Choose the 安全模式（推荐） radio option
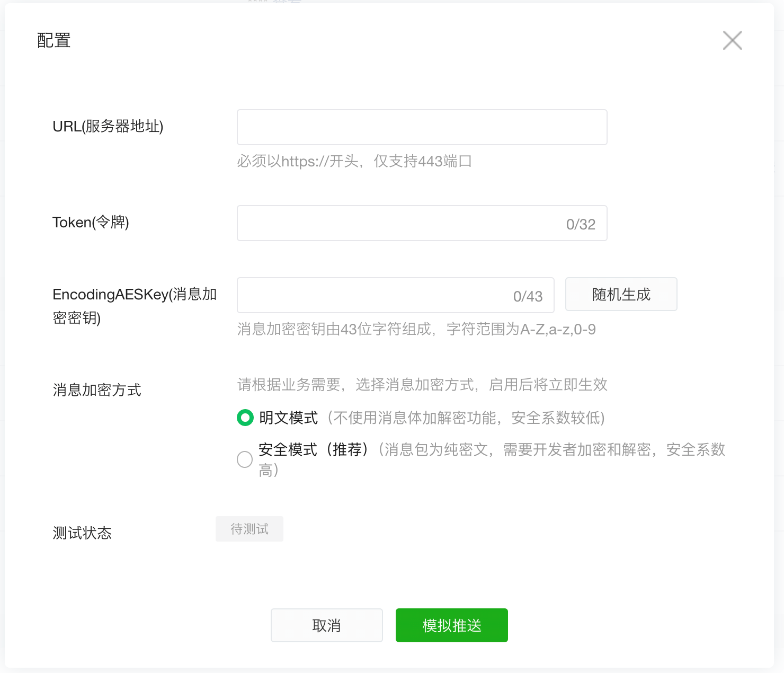This screenshot has height=673, width=784. point(245,459)
